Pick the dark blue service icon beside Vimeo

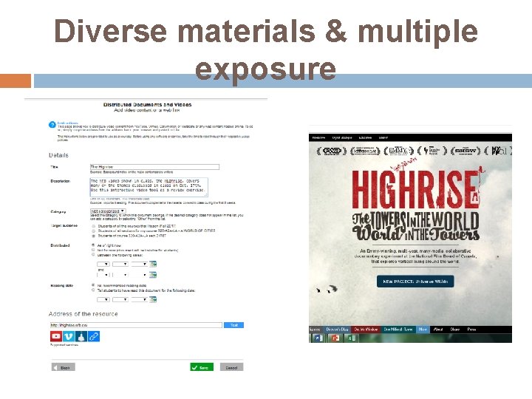click(81, 336)
